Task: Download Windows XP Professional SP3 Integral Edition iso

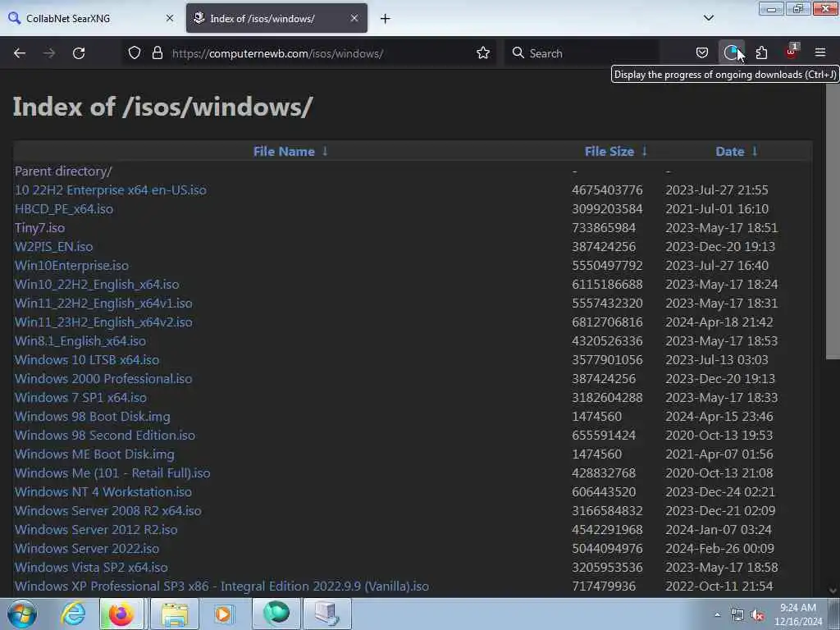Action: click(221, 586)
